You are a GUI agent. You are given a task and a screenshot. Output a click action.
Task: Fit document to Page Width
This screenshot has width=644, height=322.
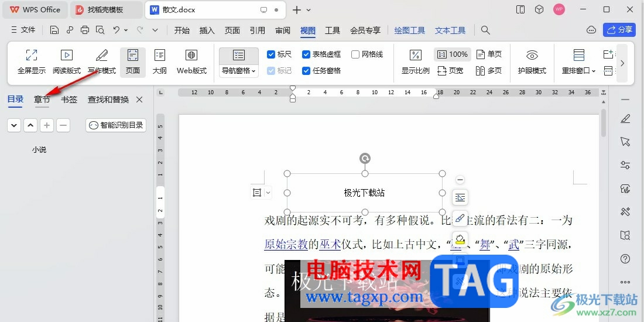[451, 71]
